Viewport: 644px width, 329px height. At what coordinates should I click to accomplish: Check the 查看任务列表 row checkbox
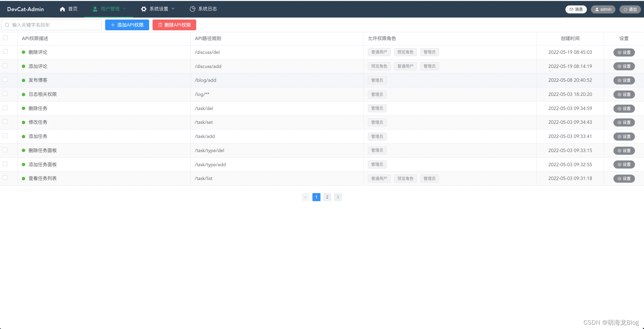pyautogui.click(x=5, y=178)
